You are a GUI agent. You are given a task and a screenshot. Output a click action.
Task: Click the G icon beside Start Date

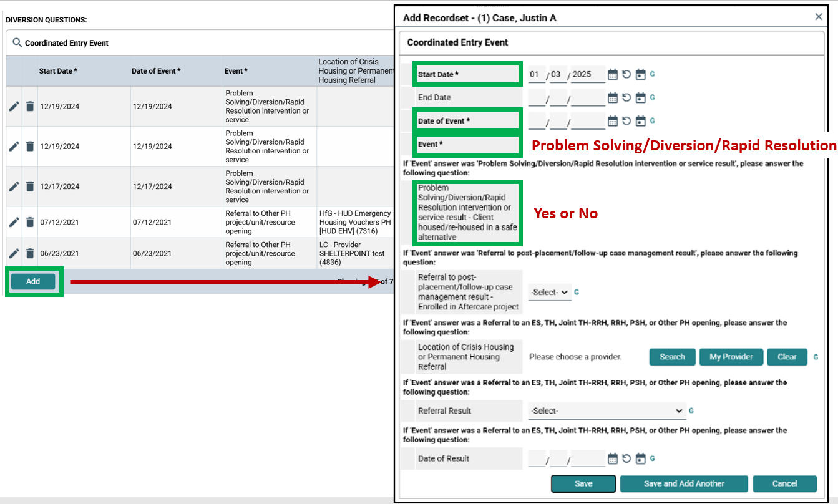coord(653,74)
